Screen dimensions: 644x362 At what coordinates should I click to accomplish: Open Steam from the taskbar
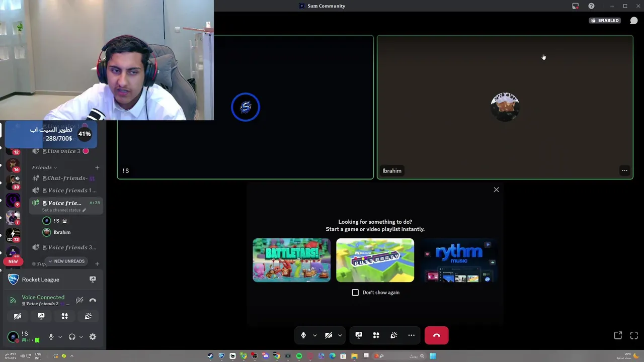click(210, 356)
